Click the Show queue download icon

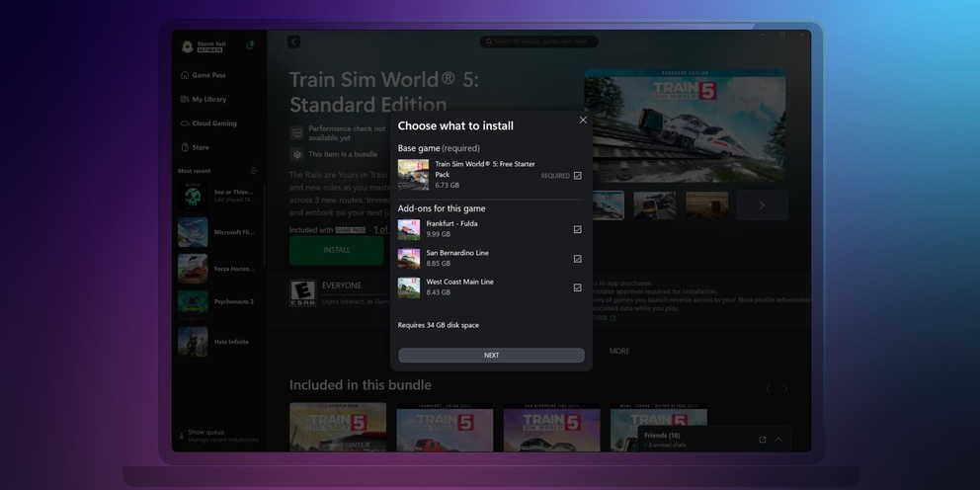(x=181, y=436)
